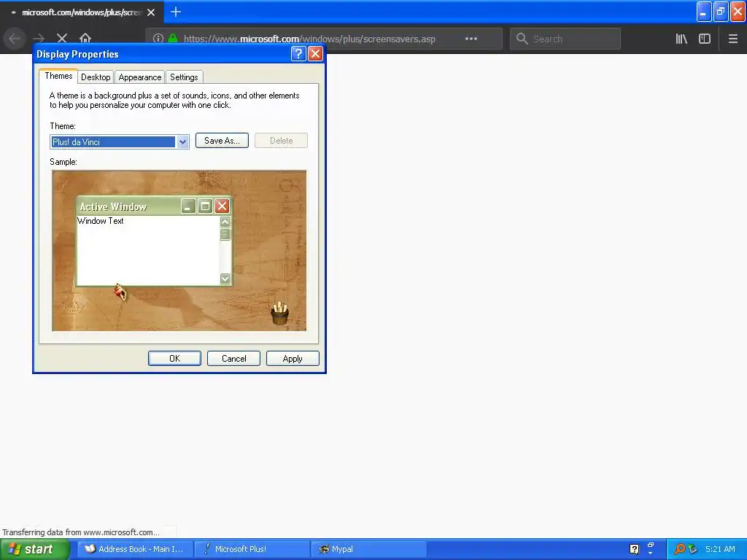Expand the Theme dropdown arrow
This screenshot has width=747, height=560.
tap(182, 142)
